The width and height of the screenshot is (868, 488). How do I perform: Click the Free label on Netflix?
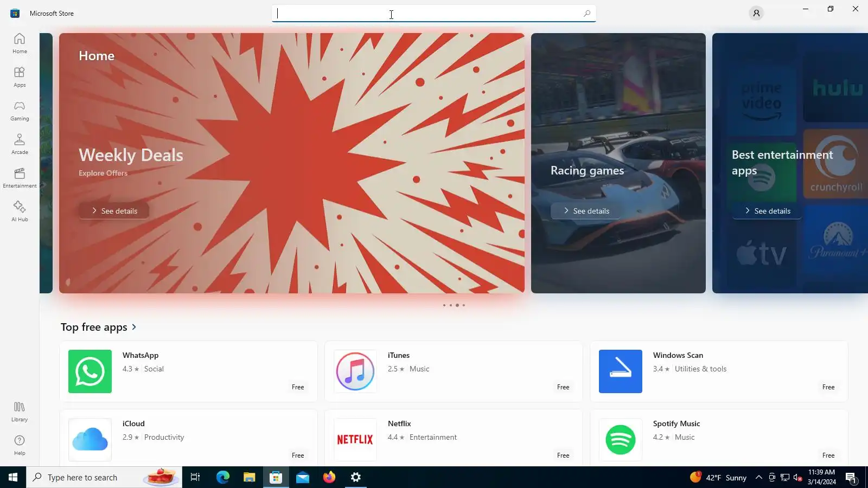pos(563,455)
